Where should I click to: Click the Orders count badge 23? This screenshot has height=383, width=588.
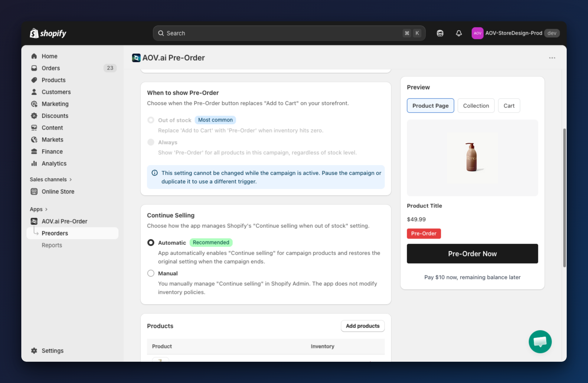[x=110, y=68]
